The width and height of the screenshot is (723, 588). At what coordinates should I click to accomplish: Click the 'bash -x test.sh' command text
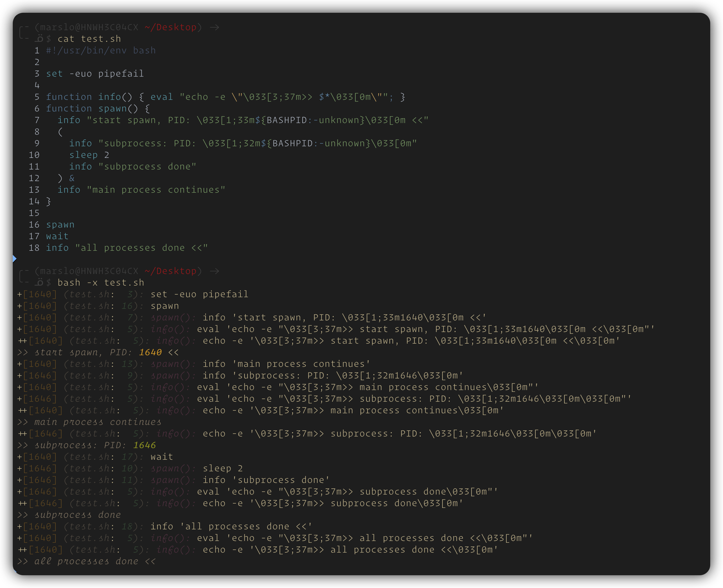coord(101,282)
